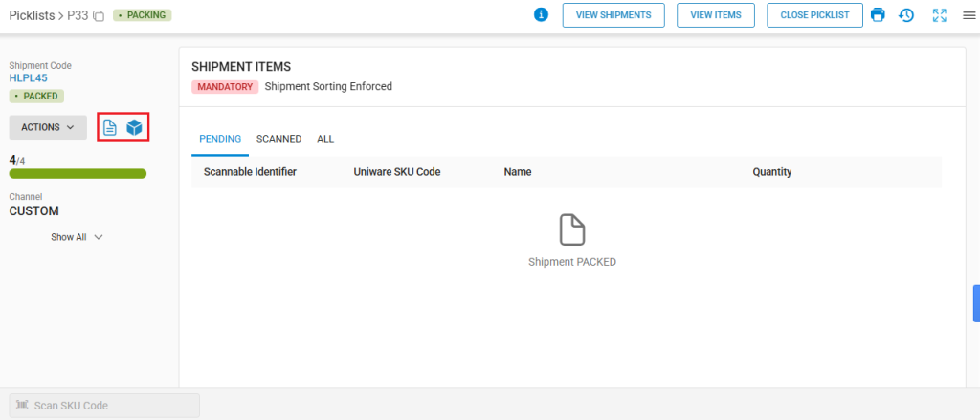
Task: Click CLOSE PICKLIST button
Action: pos(815,15)
